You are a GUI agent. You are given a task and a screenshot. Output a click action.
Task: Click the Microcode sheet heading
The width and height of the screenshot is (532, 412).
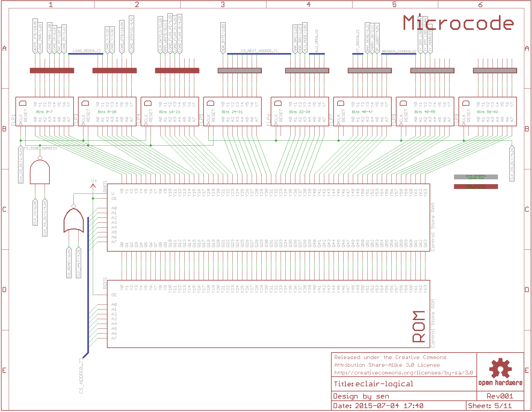tap(458, 23)
